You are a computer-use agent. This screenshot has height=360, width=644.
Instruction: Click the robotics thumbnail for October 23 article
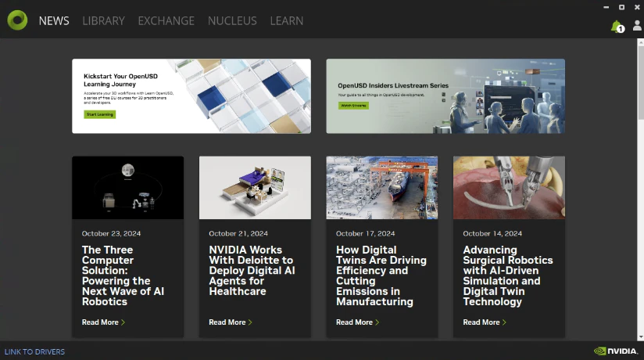coord(127,188)
